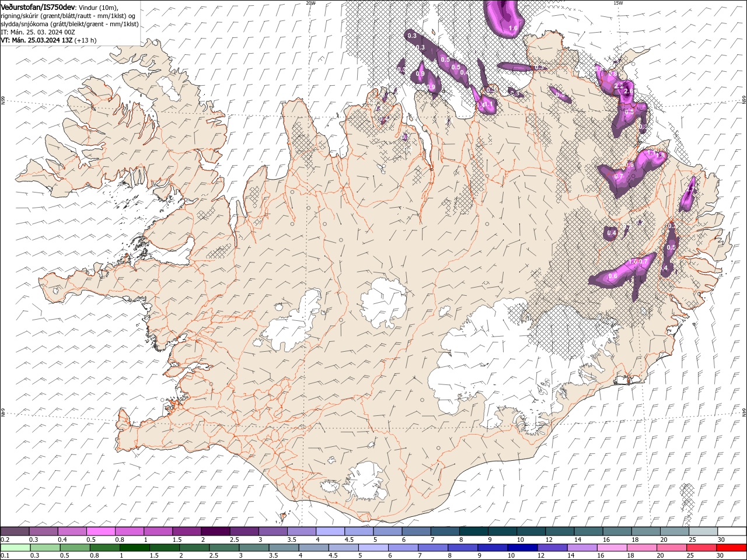Viewport: 747px width, 560px height.
Task: Click the 1.6 snowfall value on the map
Action: pyautogui.click(x=514, y=27)
